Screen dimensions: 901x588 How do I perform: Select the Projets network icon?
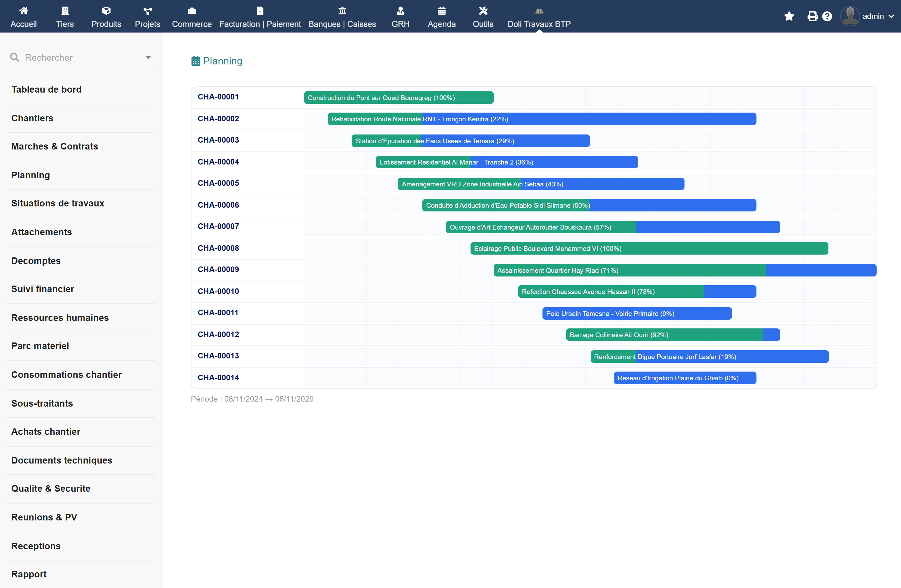click(147, 11)
